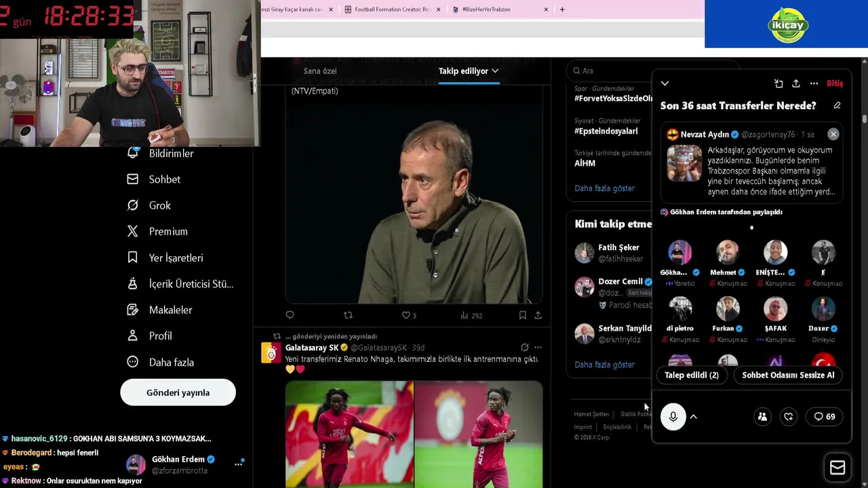Open the mail envelope icon bottom corner
The height and width of the screenshot is (488, 868).
(837, 468)
